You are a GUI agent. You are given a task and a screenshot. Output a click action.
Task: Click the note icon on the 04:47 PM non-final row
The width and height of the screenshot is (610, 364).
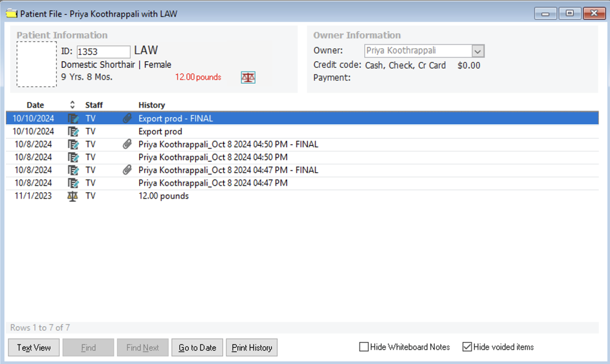click(x=73, y=183)
